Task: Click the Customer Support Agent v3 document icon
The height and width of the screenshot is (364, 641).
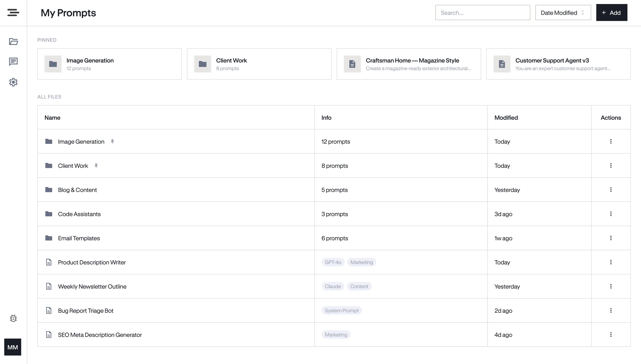Action: [502, 64]
